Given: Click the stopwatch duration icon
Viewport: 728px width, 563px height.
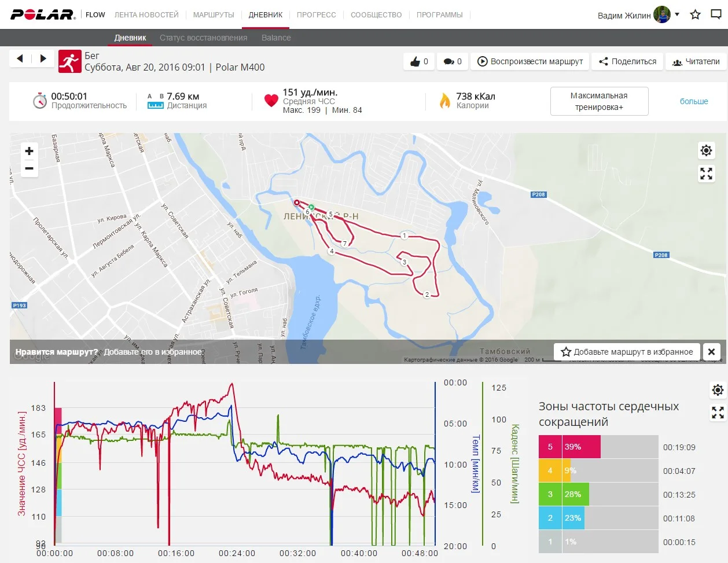Looking at the screenshot, I should [39, 101].
